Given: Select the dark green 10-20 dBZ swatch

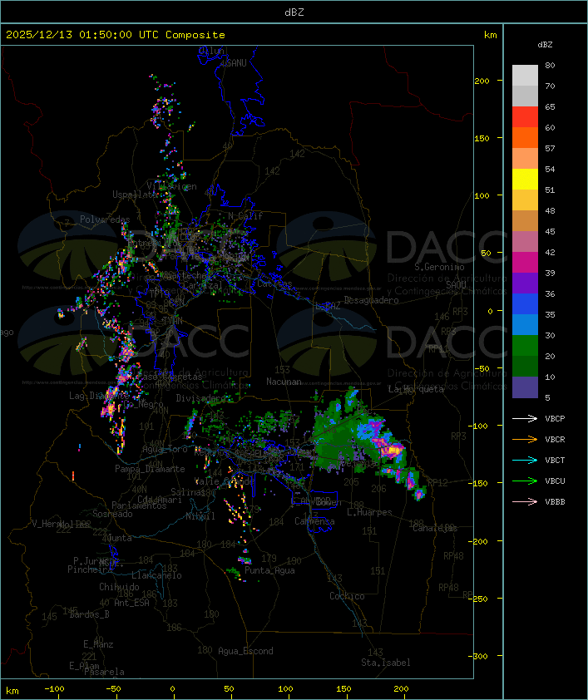Looking at the screenshot, I should click(x=525, y=367).
